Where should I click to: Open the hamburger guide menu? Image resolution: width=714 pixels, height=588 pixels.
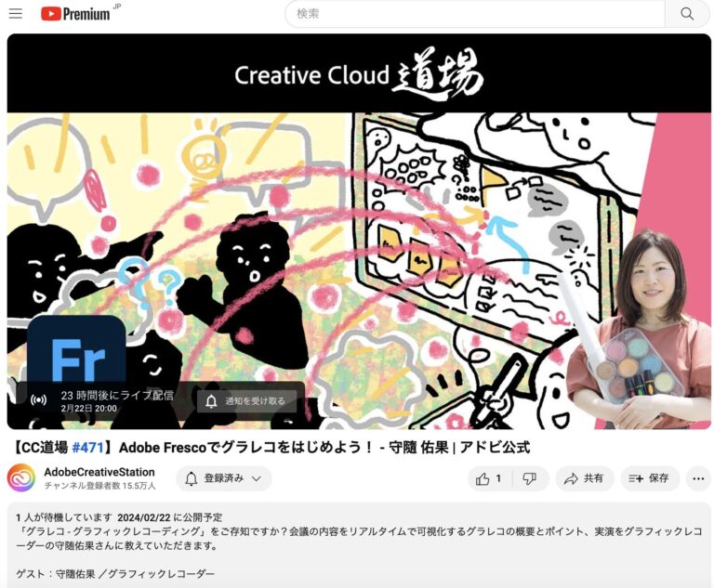tap(16, 13)
